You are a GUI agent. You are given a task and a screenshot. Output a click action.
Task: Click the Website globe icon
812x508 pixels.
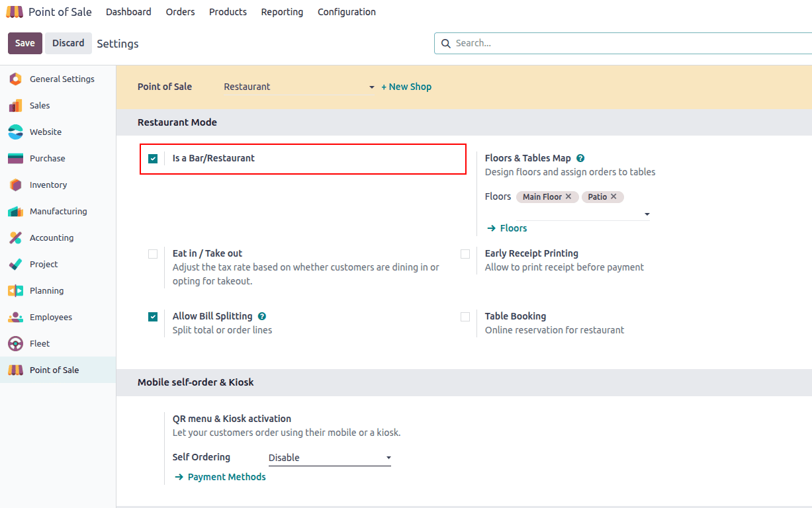(15, 132)
